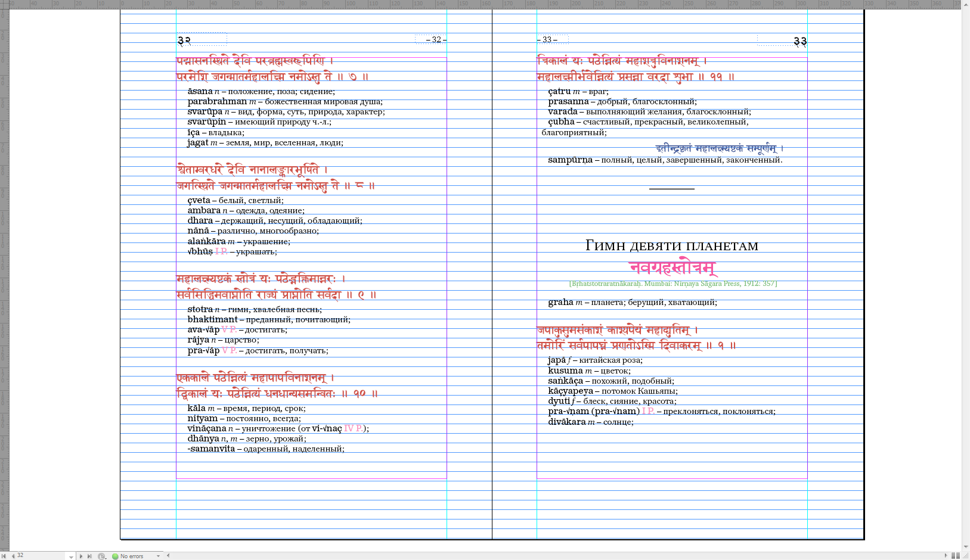Viewport: 970px width, 560px height.
Task: Click the 'svarūpin' glossary entry
Action: pyautogui.click(x=259, y=122)
